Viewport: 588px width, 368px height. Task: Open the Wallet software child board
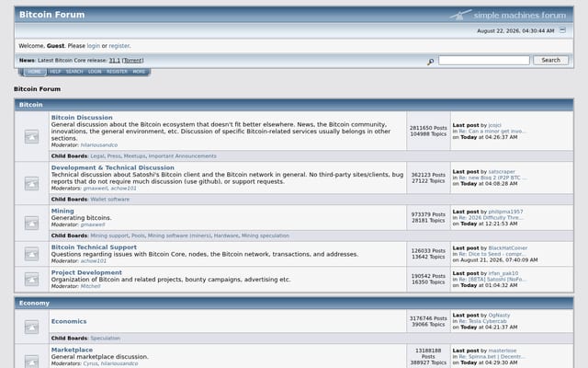(x=110, y=200)
